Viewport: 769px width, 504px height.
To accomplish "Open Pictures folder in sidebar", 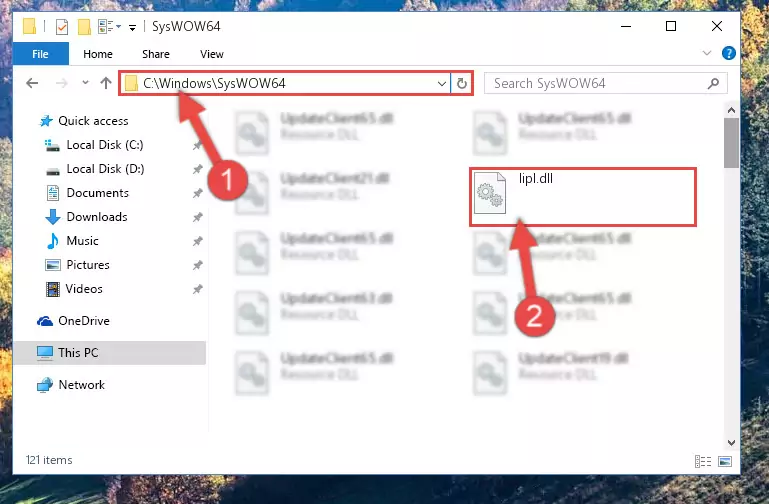I will point(88,265).
